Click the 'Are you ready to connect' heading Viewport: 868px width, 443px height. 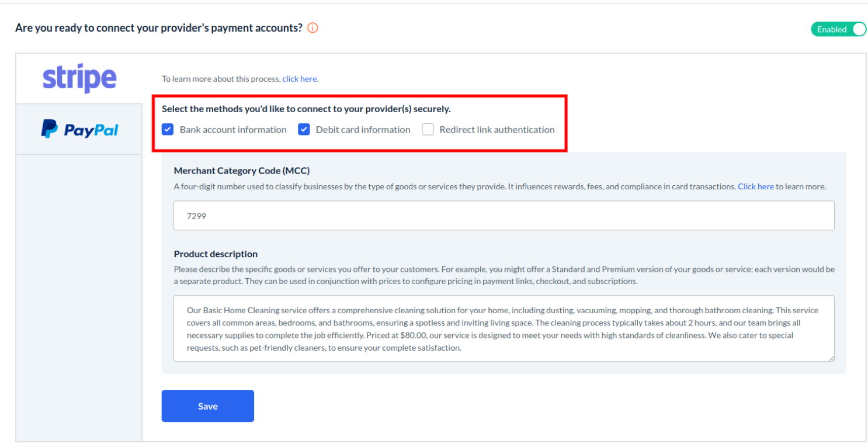point(159,28)
